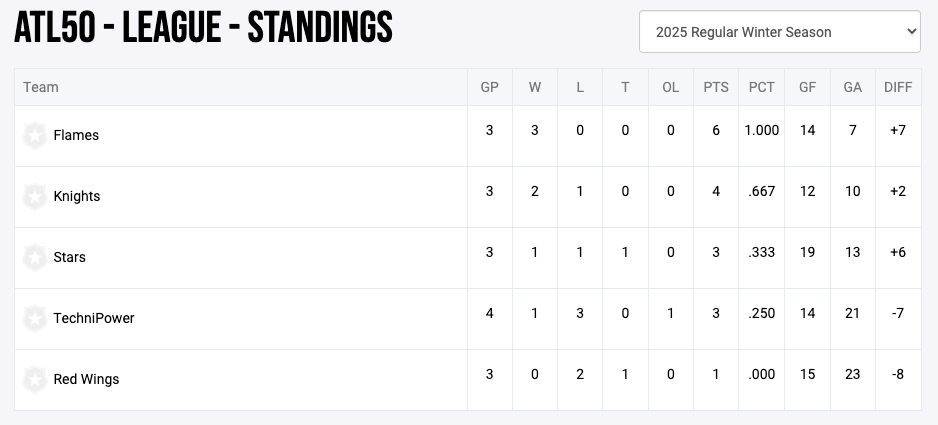Sort standings by the PTS column header
The width and height of the screenshot is (938, 425).
[716, 87]
